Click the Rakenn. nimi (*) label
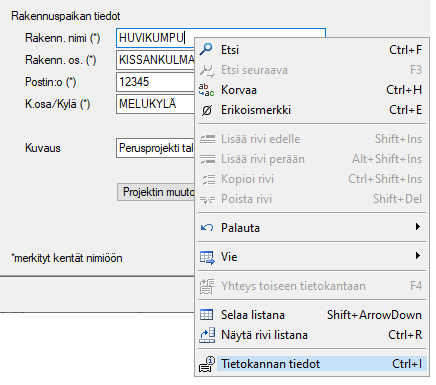Screen dimensions: 436x385 (63, 38)
